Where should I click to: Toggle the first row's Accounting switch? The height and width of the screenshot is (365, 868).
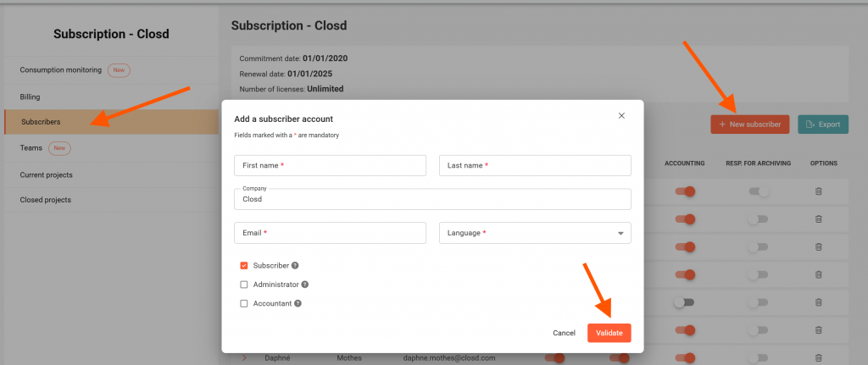(x=685, y=192)
